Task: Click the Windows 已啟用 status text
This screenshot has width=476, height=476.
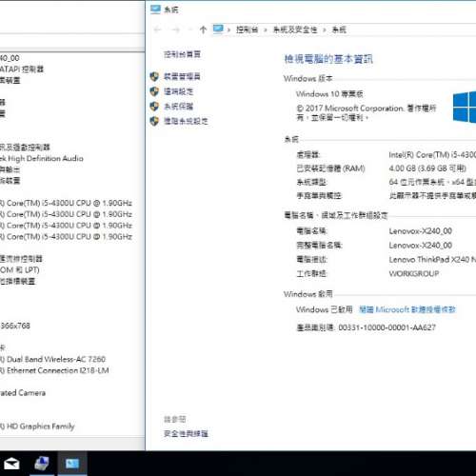Action: [x=324, y=309]
